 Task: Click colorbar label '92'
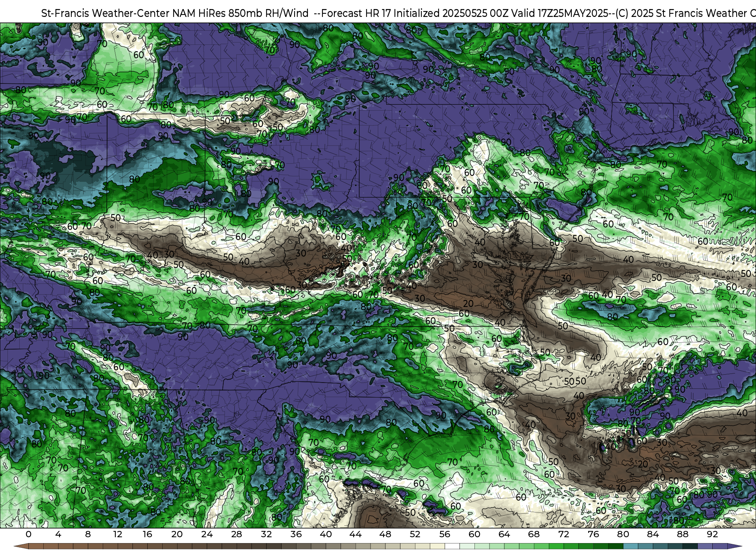(712, 534)
